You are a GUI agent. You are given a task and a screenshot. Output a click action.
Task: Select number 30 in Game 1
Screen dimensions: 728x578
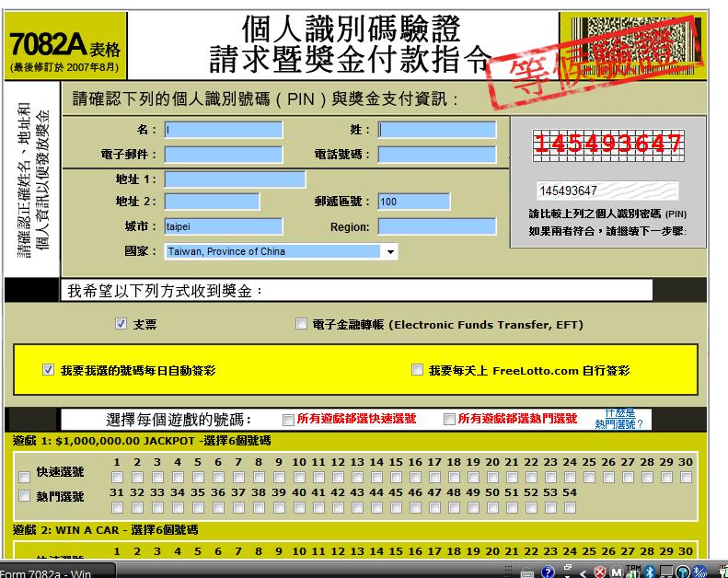(x=686, y=478)
